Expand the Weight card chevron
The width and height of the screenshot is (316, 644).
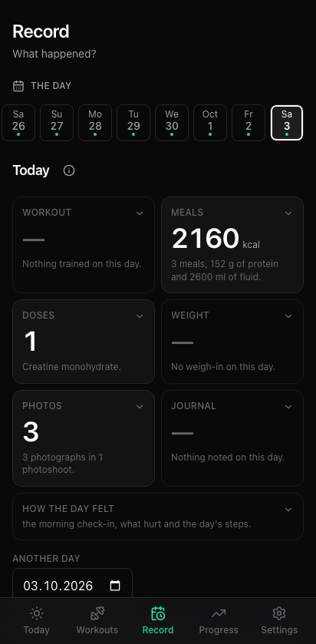pos(288,315)
